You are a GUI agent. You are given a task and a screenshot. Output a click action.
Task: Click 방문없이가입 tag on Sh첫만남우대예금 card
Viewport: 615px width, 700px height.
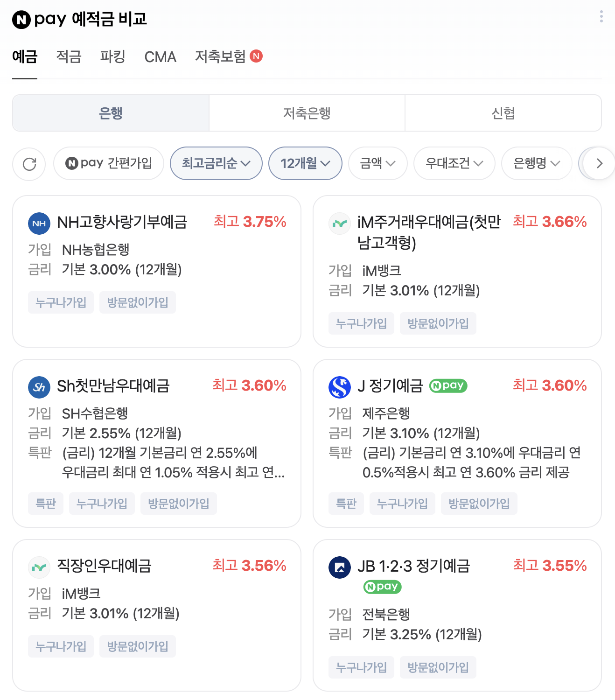coord(179,504)
